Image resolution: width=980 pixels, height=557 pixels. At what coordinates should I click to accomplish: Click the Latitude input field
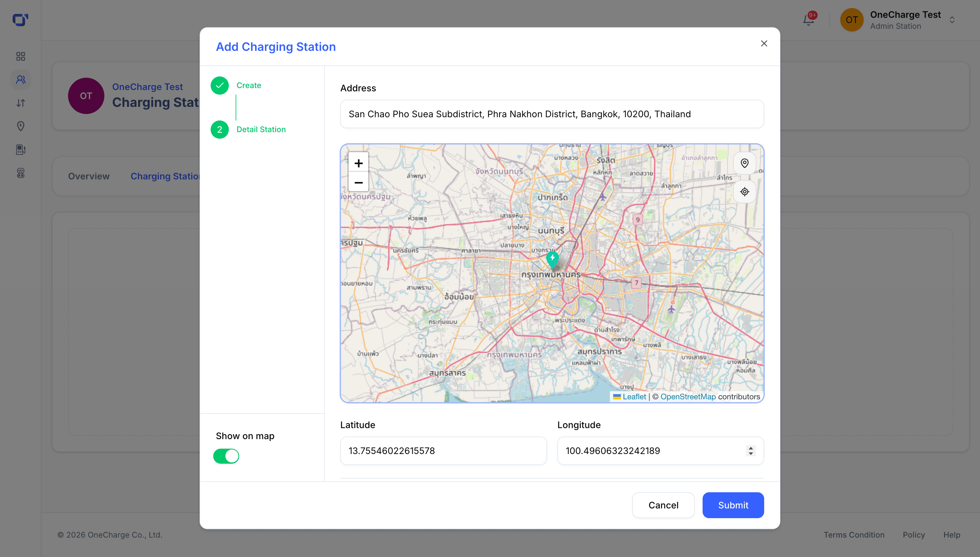pos(443,451)
